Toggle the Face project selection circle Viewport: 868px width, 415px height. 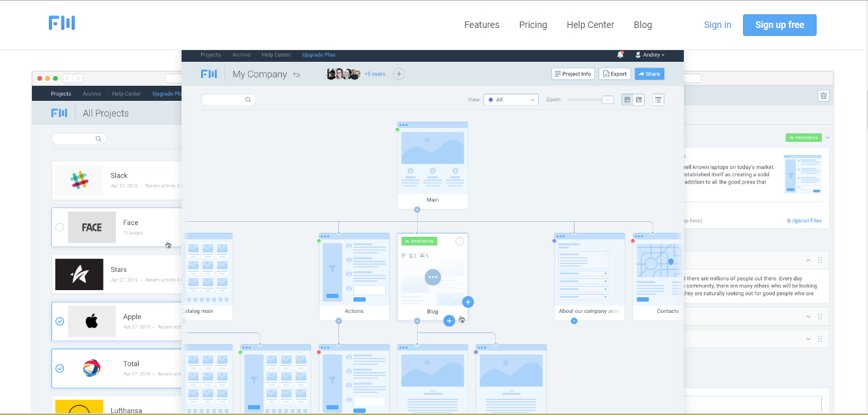[59, 227]
